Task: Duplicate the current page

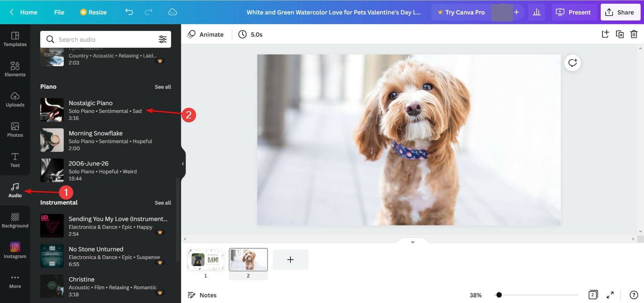Action: pyautogui.click(x=620, y=34)
